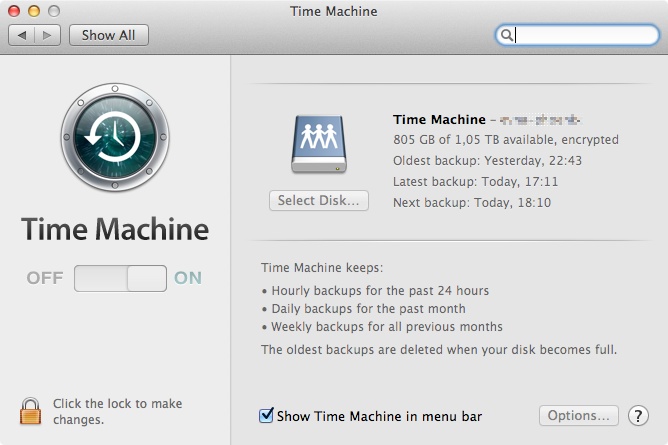Click 'Latest backup: Today, 17:11' text
The height and width of the screenshot is (445, 668).
(475, 182)
